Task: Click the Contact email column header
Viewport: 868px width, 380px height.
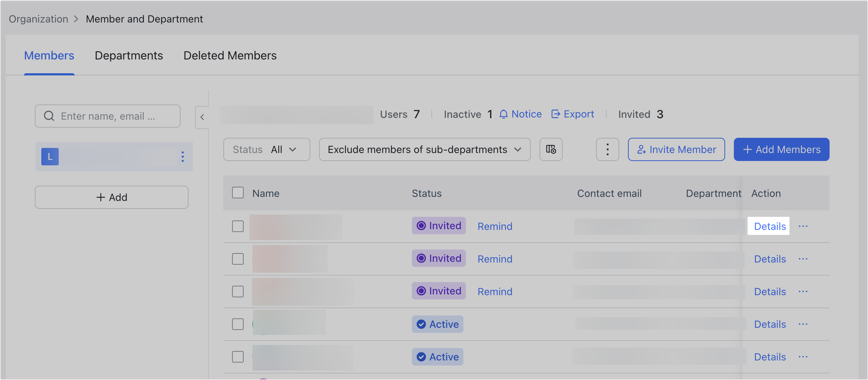Action: click(x=609, y=193)
